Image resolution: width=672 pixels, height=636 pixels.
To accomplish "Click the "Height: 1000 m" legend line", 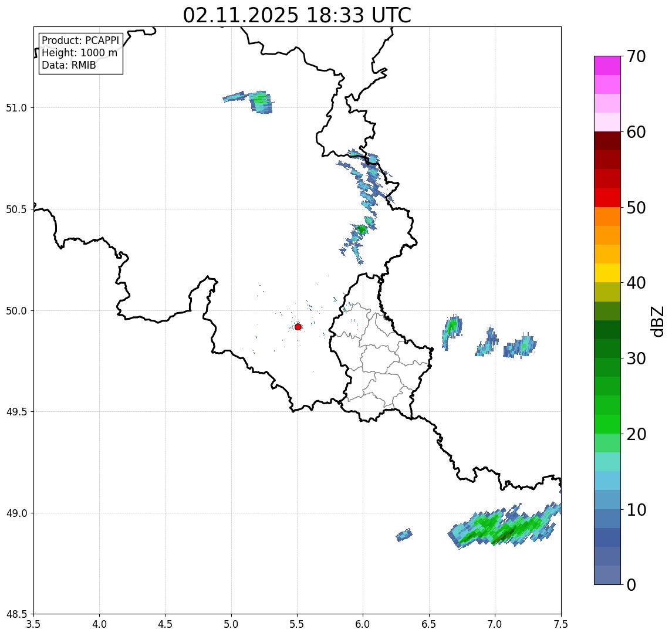I will [79, 53].
